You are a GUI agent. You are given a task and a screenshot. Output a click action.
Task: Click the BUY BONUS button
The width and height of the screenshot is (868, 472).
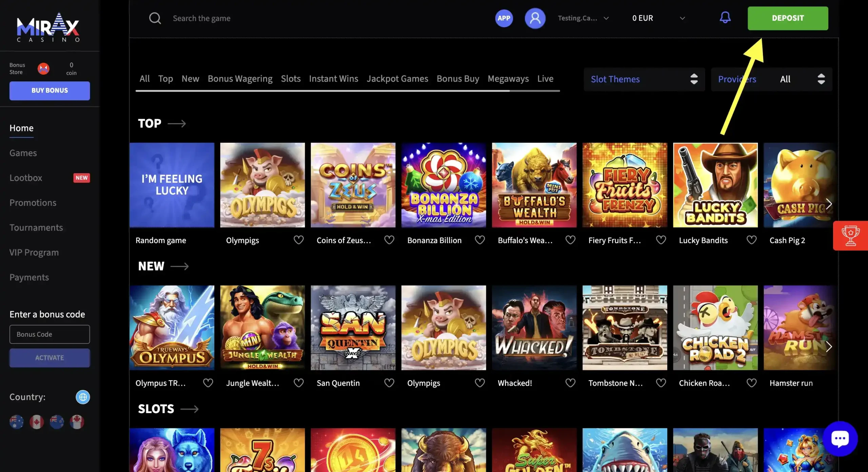click(50, 91)
